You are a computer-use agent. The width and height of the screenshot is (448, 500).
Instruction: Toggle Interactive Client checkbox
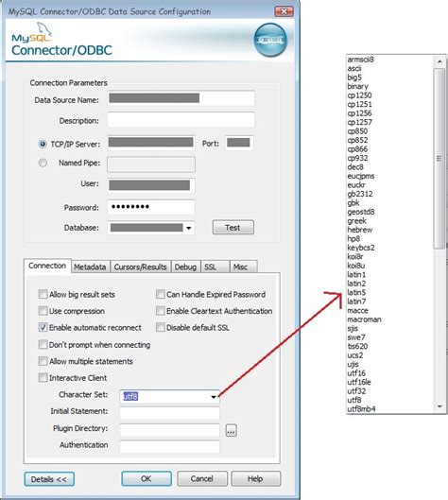point(43,377)
